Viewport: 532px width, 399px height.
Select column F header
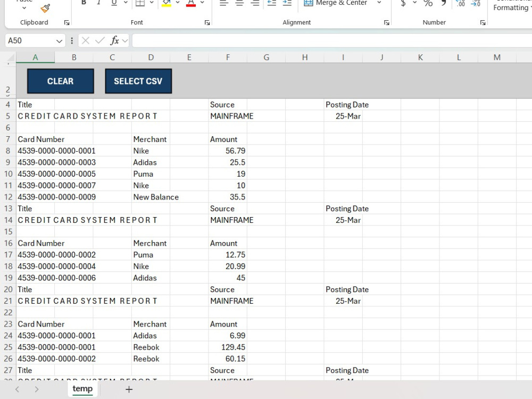(x=228, y=57)
